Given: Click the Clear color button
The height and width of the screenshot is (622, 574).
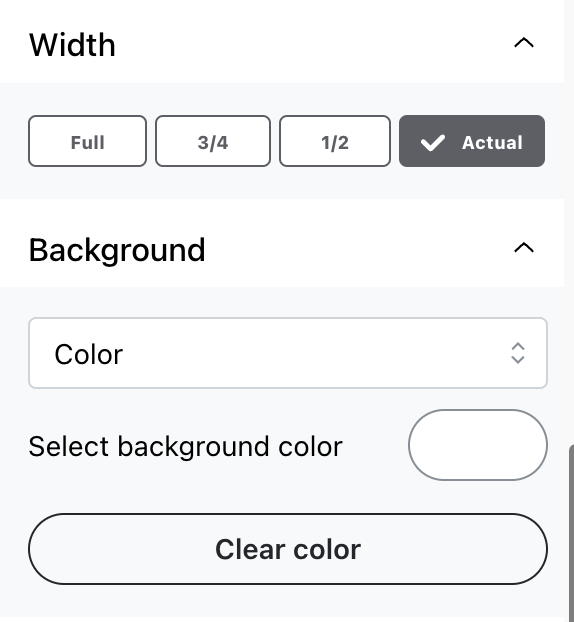Looking at the screenshot, I should click(x=288, y=549).
